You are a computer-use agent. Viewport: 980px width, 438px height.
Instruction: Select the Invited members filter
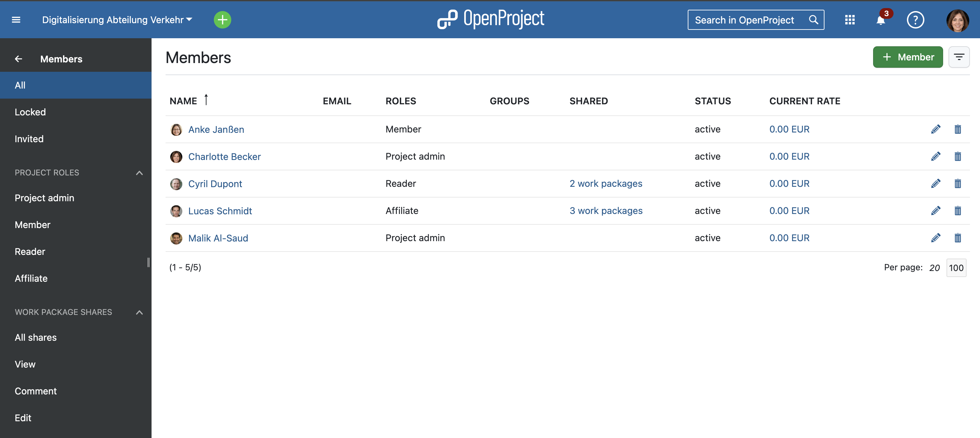[29, 138]
